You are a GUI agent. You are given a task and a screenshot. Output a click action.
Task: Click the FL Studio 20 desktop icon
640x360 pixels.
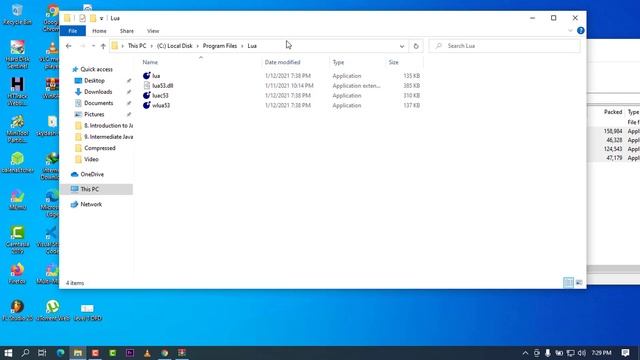point(17,310)
